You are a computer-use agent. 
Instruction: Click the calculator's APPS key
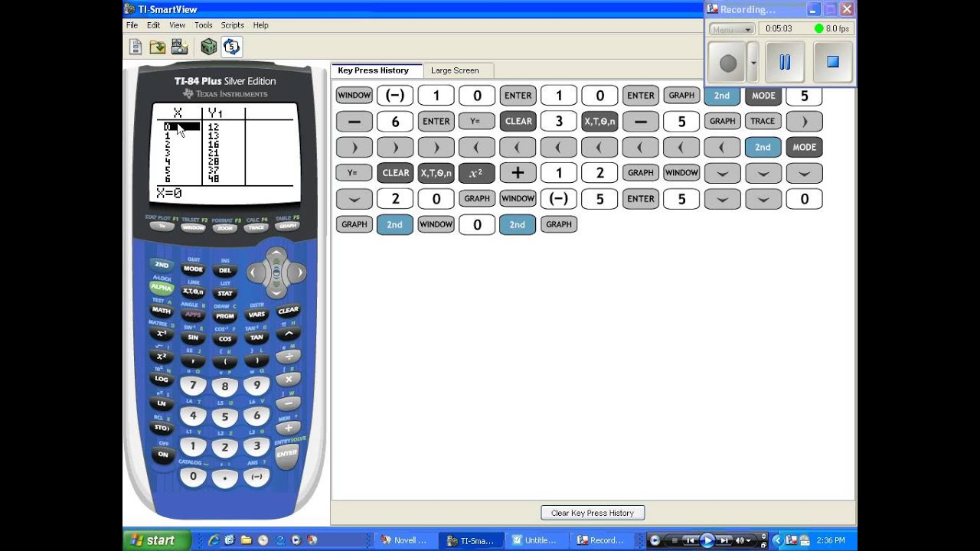click(x=193, y=315)
